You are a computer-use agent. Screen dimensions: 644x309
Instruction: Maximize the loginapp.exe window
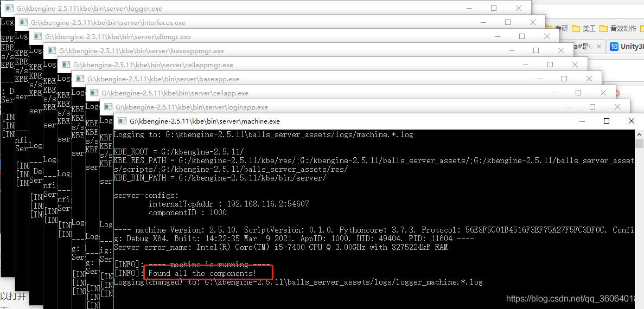(x=592, y=107)
